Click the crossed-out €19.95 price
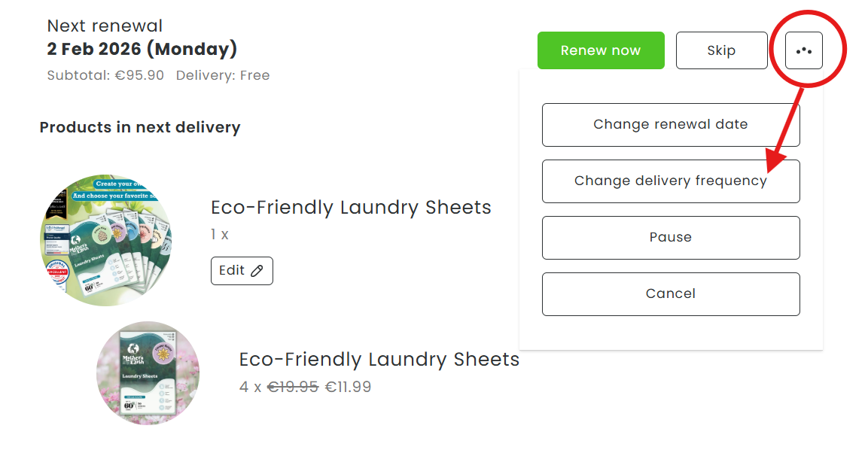 [x=293, y=388]
